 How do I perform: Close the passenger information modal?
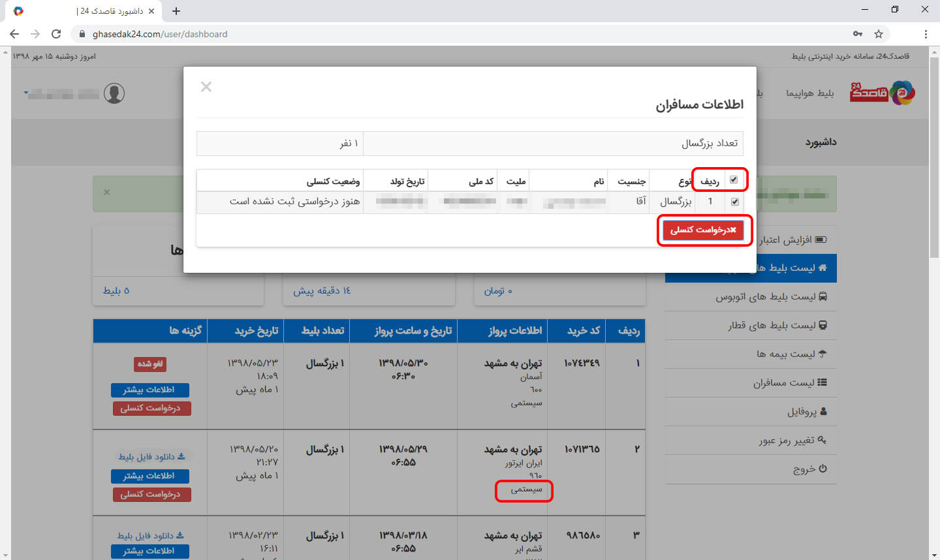point(206,87)
